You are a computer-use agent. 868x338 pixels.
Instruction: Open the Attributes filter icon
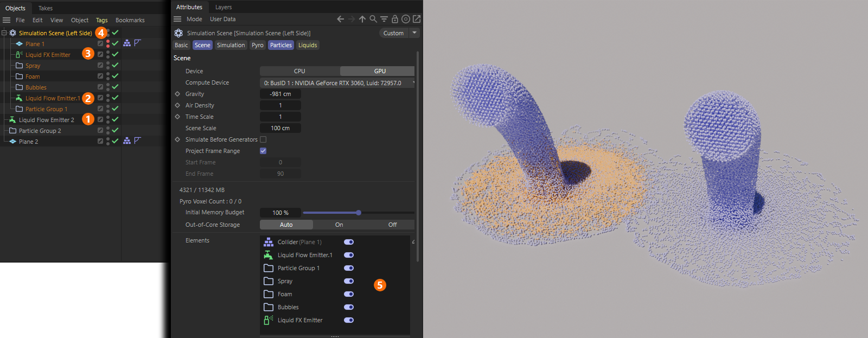(x=384, y=19)
